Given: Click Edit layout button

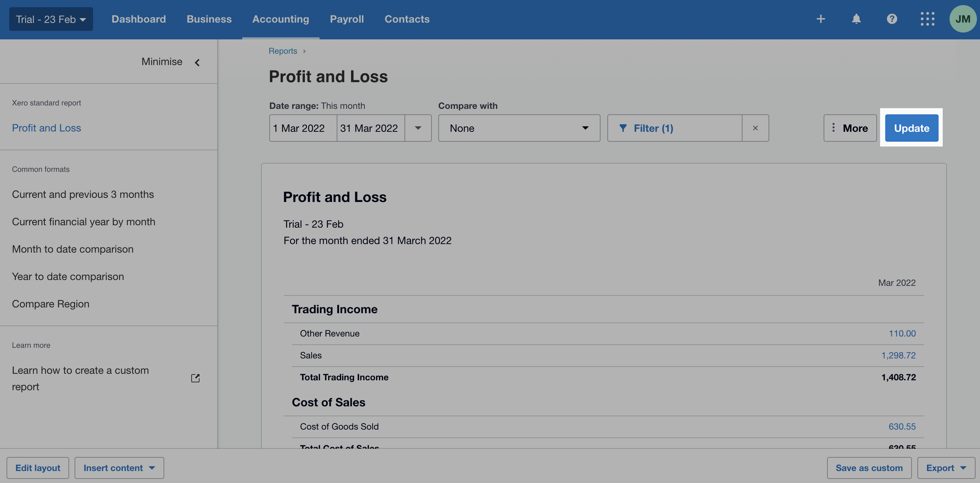Looking at the screenshot, I should 38,468.
